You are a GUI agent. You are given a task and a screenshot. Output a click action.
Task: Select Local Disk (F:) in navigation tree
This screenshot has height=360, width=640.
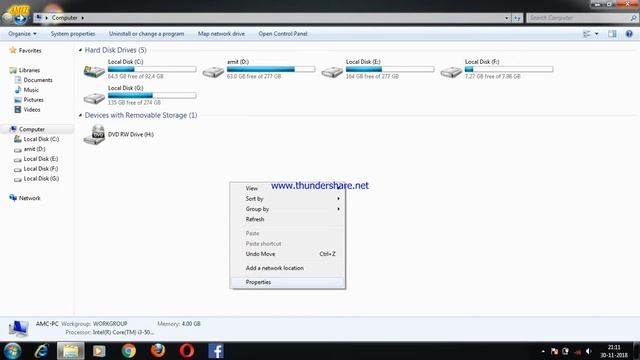[x=41, y=169]
